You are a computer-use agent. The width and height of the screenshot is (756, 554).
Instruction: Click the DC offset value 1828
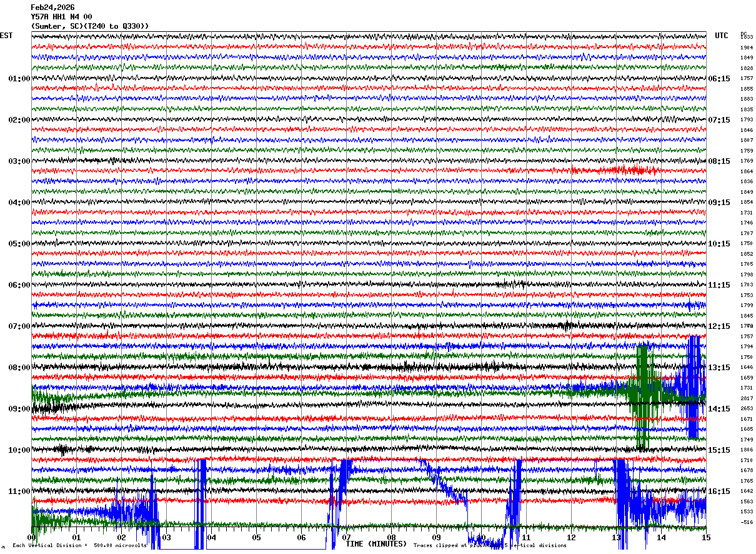[747, 68]
